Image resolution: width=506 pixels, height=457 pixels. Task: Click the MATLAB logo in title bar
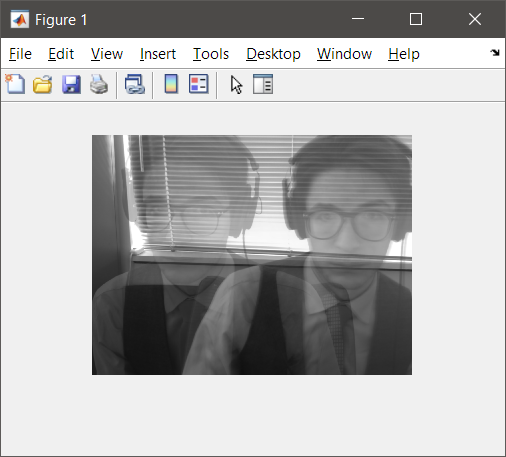pos(20,20)
